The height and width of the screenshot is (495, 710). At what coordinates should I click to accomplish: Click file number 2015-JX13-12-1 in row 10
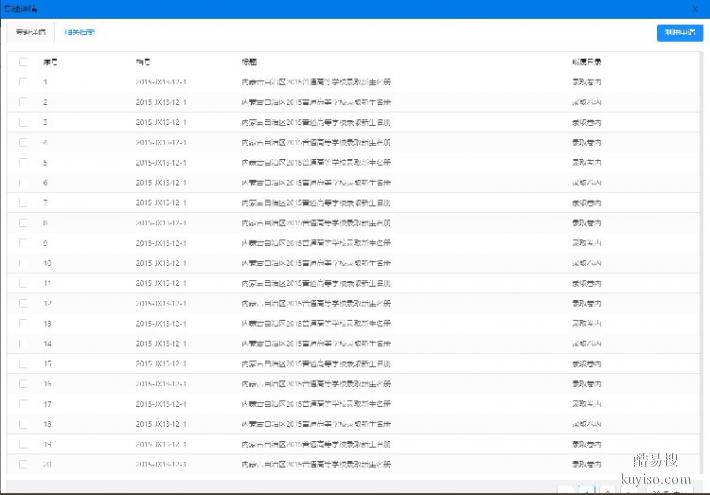pyautogui.click(x=161, y=263)
